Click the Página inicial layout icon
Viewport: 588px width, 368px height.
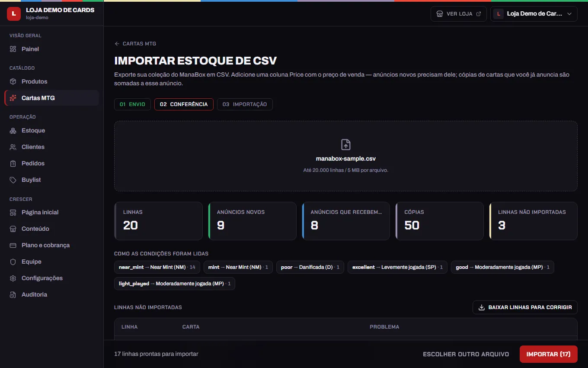[13, 212]
